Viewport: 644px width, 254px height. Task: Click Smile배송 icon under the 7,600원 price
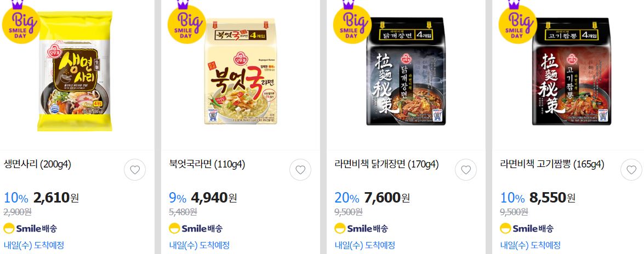pyautogui.click(x=361, y=229)
